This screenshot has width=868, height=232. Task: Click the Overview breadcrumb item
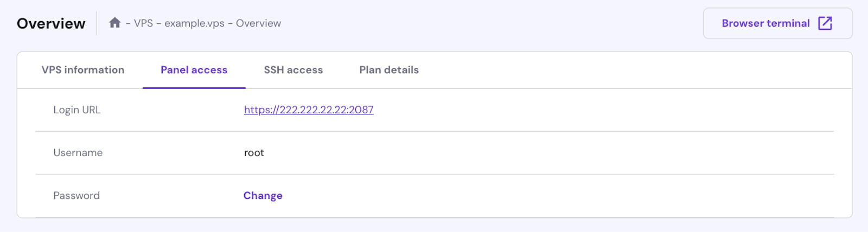[x=258, y=23]
